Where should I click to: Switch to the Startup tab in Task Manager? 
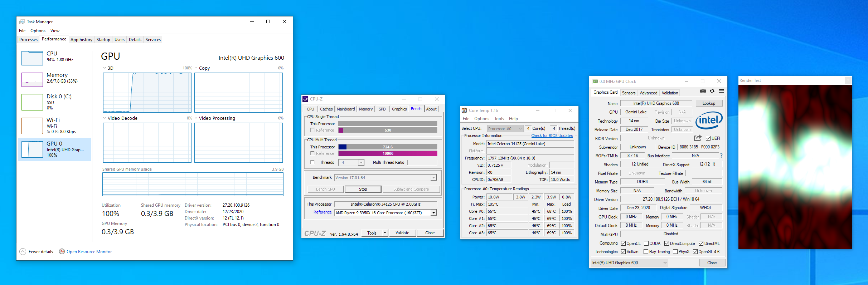(x=103, y=40)
